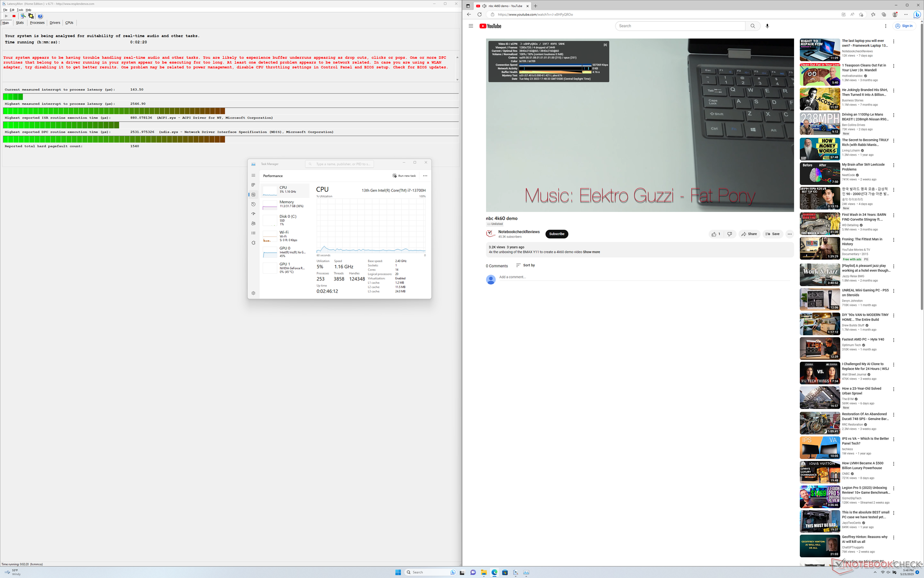This screenshot has width=924, height=578.
Task: Open Task Manager settings gear
Action: (x=254, y=293)
